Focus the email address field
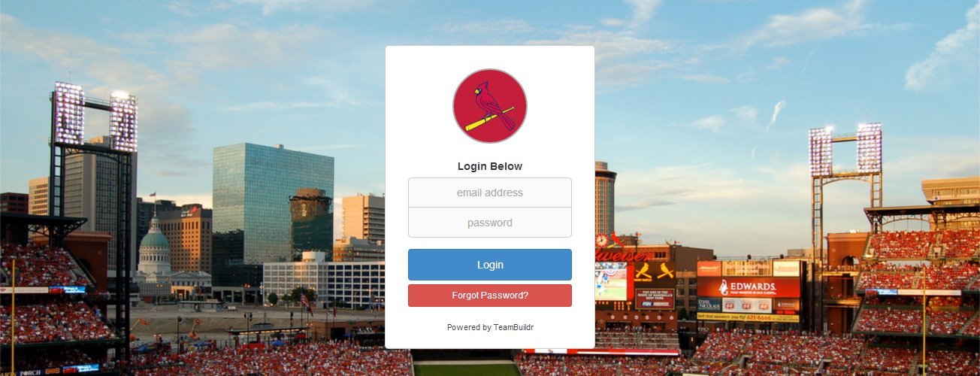Viewport: 980px width, 376px height. coord(490,193)
